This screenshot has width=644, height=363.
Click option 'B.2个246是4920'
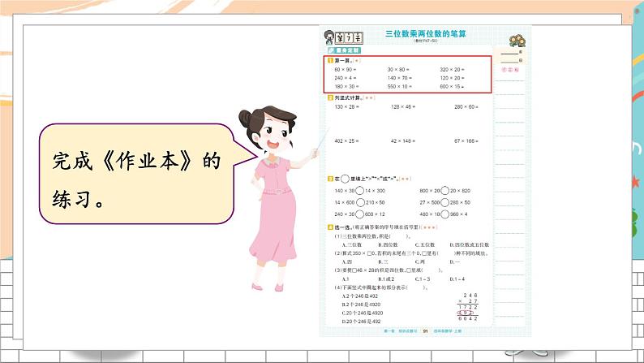click(x=361, y=305)
